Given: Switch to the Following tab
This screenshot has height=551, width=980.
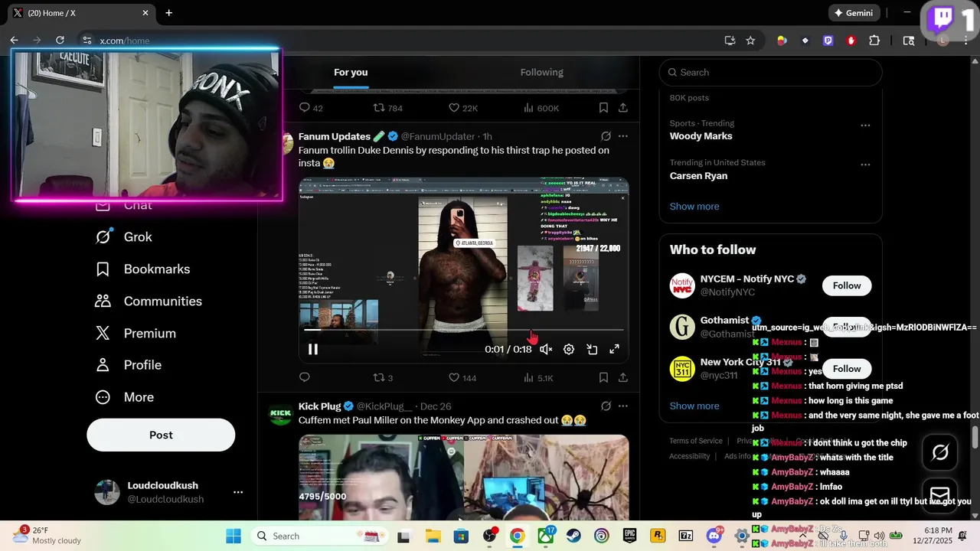Looking at the screenshot, I should click(542, 72).
